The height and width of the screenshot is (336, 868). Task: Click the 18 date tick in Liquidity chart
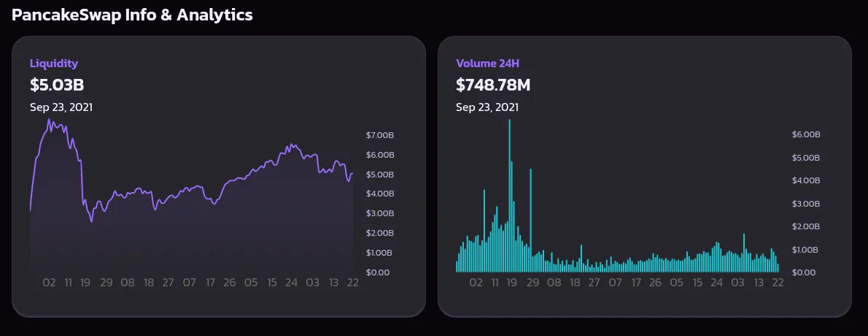point(148,282)
